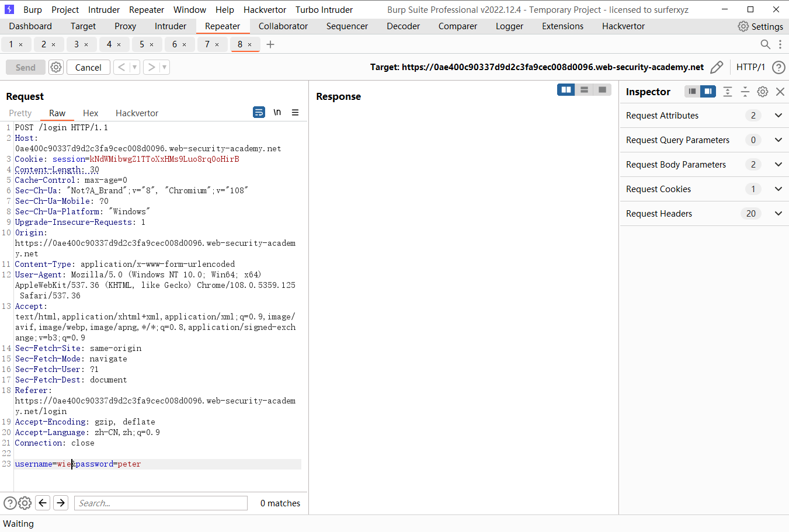Open the forward history dropdown arrow

165,67
